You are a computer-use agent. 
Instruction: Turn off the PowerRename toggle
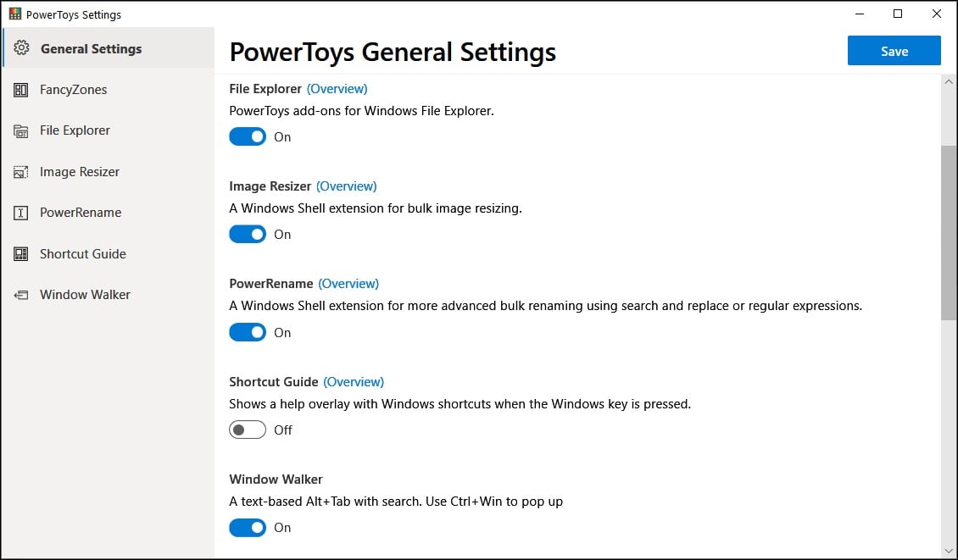click(248, 333)
